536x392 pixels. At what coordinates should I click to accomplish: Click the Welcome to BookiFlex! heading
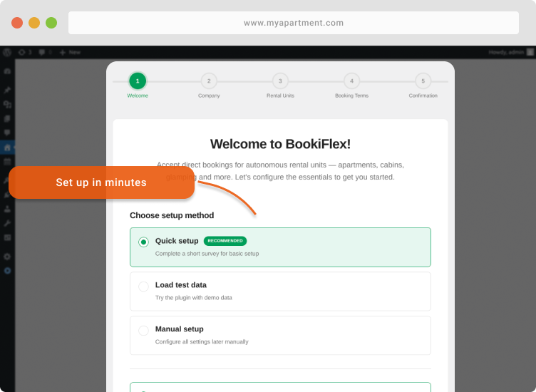coord(280,144)
